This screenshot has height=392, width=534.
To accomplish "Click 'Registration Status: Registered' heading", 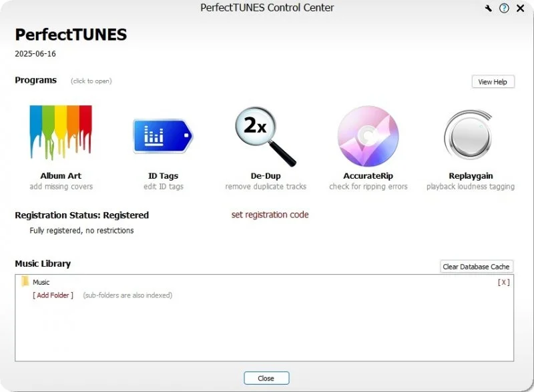I will point(81,215).
